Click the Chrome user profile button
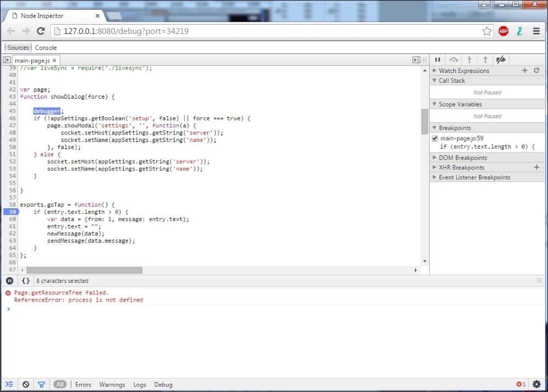This screenshot has height=392, width=548. [484, 4]
